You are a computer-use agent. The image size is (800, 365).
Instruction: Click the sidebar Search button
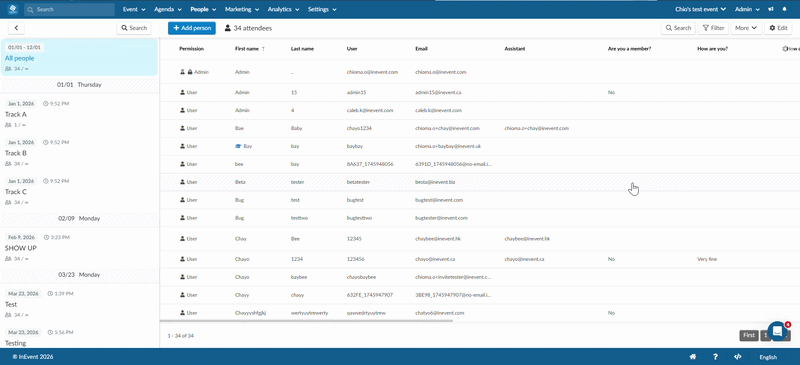pos(134,28)
